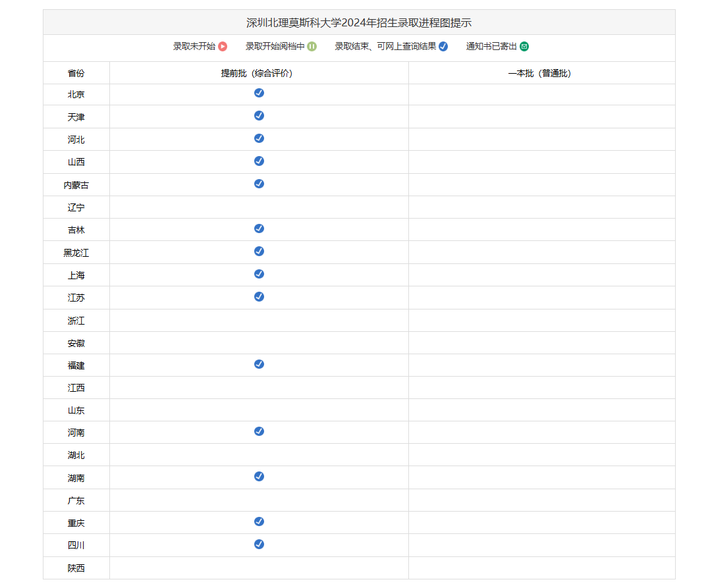Click the province name 河北
Screen dimensions: 708x588
76,140
